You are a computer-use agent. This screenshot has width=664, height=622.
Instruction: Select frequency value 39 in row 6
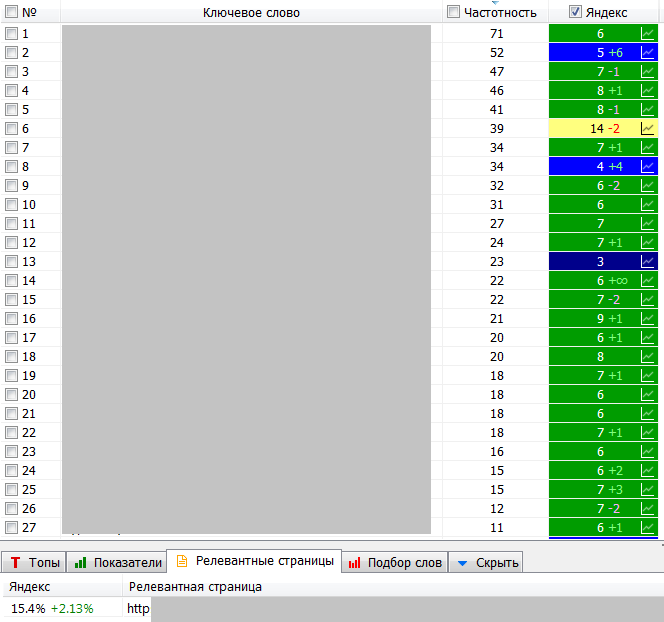[x=496, y=128]
